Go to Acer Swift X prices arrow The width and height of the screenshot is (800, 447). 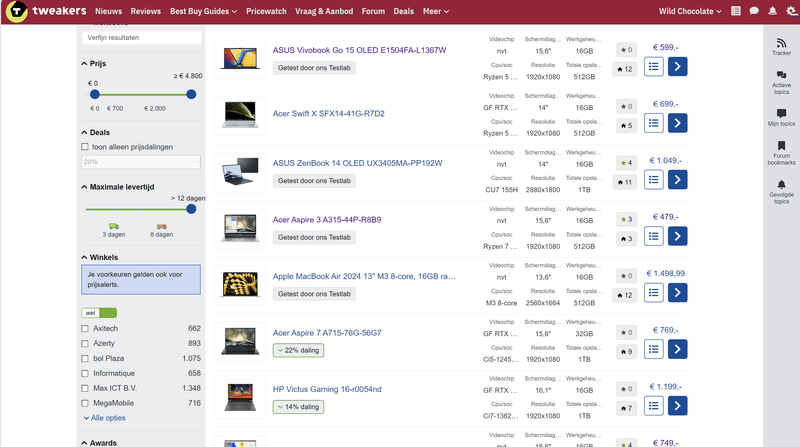(x=677, y=123)
